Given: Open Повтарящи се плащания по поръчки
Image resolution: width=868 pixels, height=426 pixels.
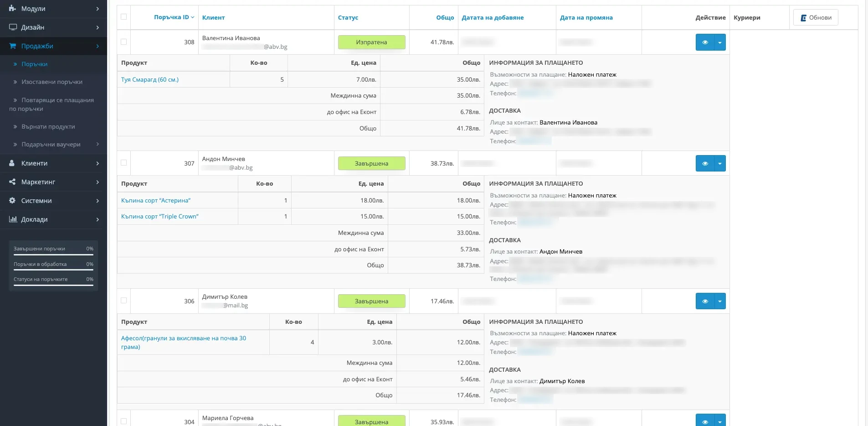Looking at the screenshot, I should pos(51,104).
